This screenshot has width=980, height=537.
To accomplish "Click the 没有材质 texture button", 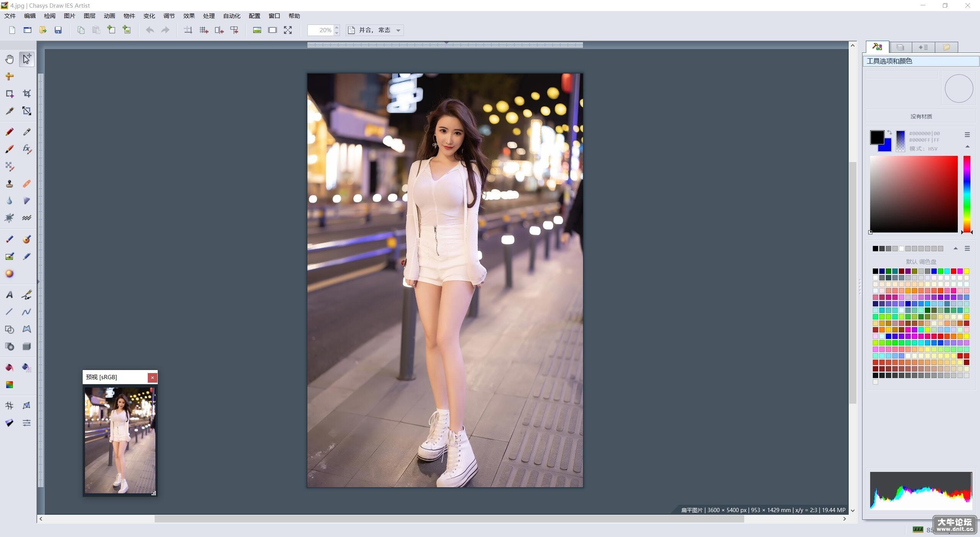I will click(x=921, y=116).
